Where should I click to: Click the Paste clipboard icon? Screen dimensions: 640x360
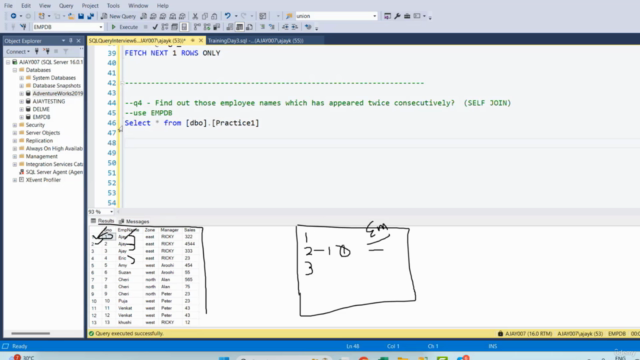pos(214,16)
